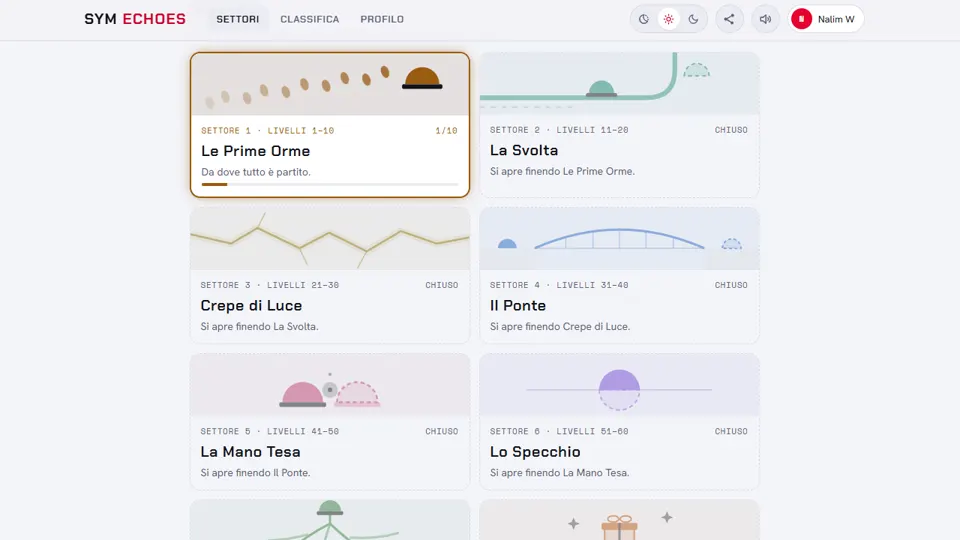This screenshot has height=540, width=960.
Task: Click the footprints thumbnail of Settore 1
Action: click(x=330, y=84)
